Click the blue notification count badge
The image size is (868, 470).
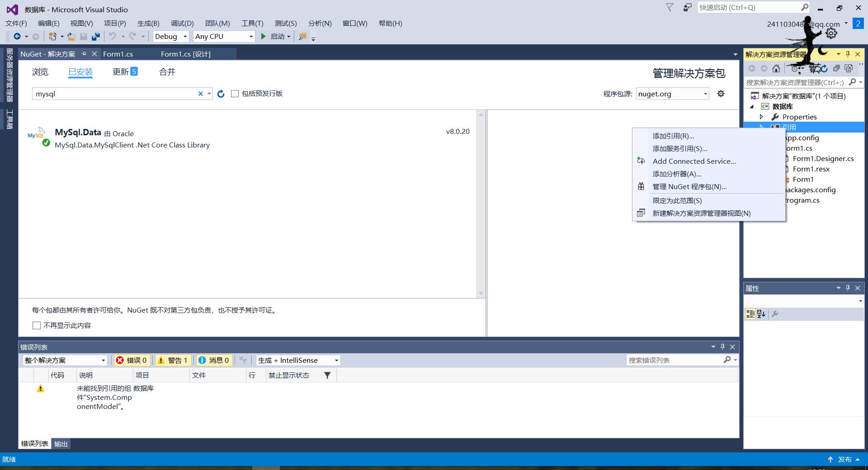tap(858, 24)
